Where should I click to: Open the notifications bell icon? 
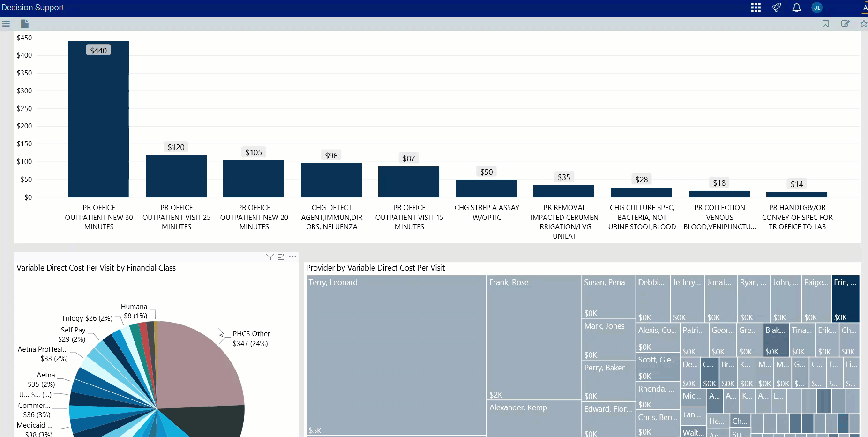[796, 8]
